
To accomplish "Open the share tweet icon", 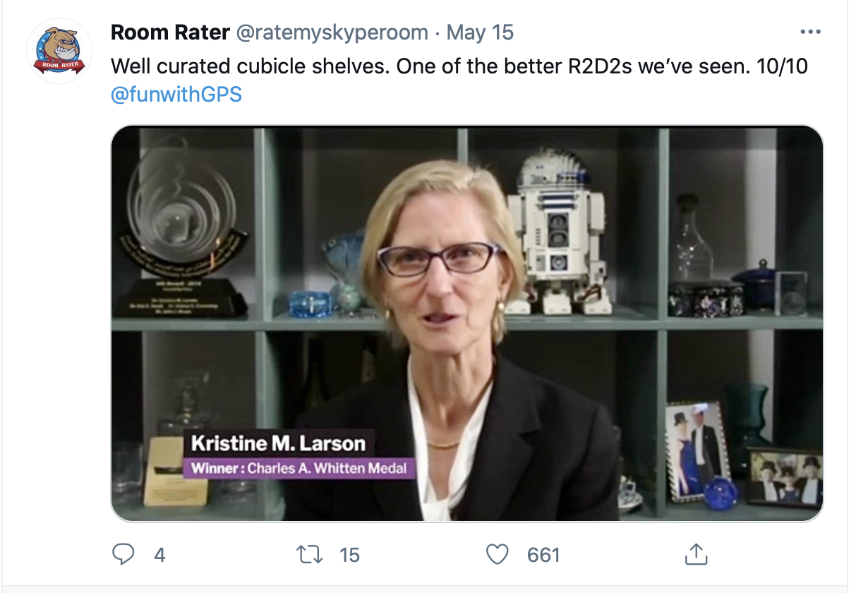I will (695, 555).
